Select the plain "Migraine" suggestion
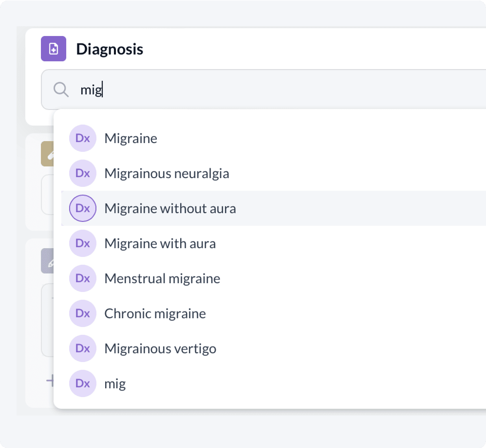Image resolution: width=486 pixels, height=448 pixels. click(x=131, y=139)
